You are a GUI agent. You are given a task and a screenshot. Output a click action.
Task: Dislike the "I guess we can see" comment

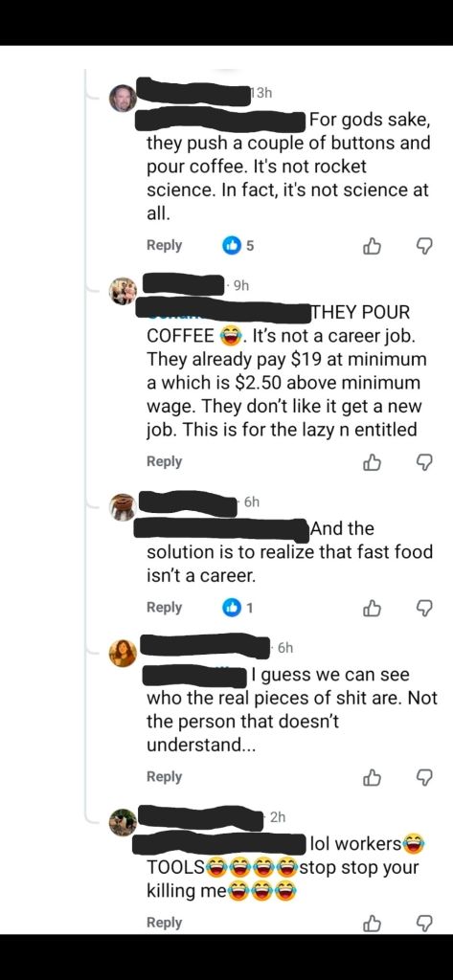tap(425, 777)
